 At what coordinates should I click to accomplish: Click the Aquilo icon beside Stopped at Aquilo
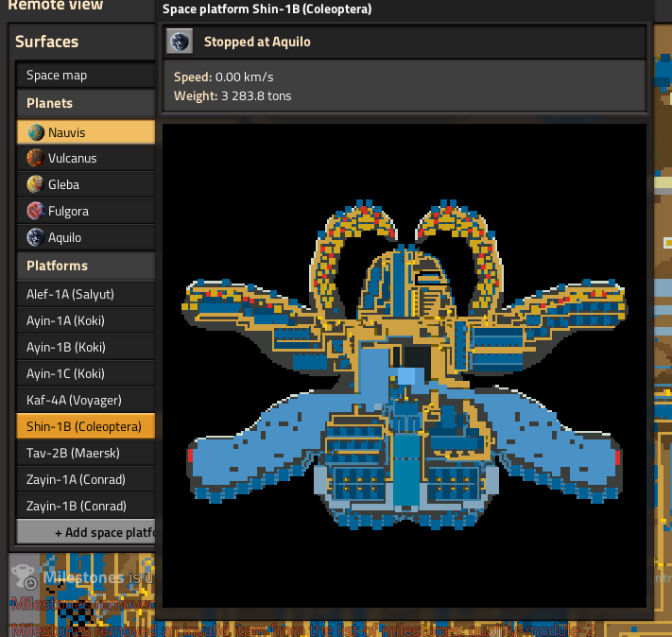pyautogui.click(x=180, y=42)
